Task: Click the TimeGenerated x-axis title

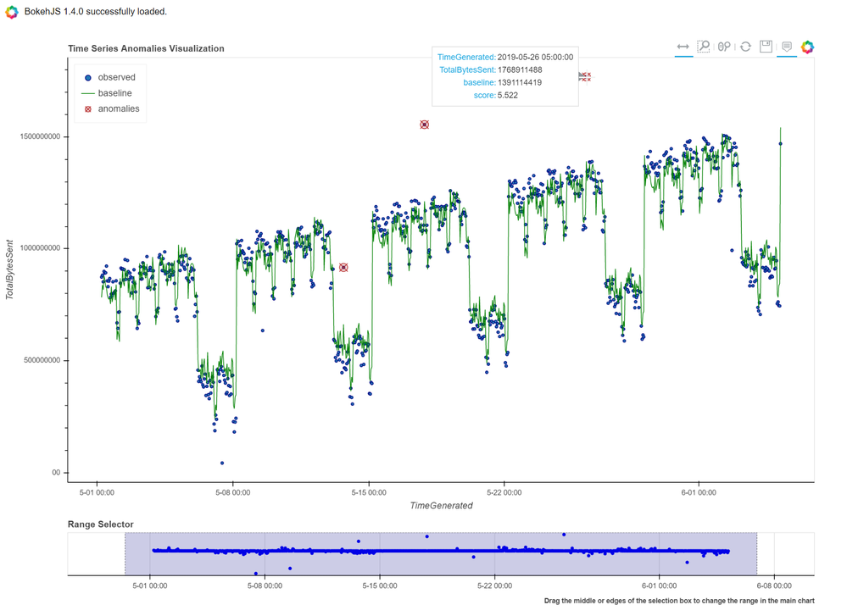Action: [x=442, y=506]
